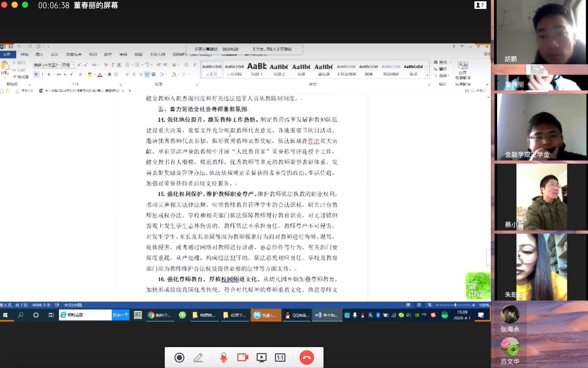Set view to 1:1 original size

[280, 358]
